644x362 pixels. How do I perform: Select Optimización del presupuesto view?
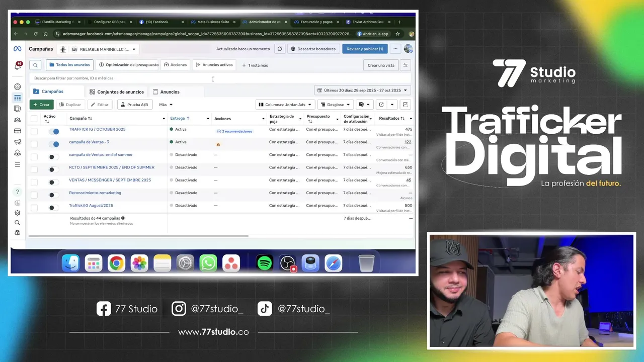click(x=128, y=65)
